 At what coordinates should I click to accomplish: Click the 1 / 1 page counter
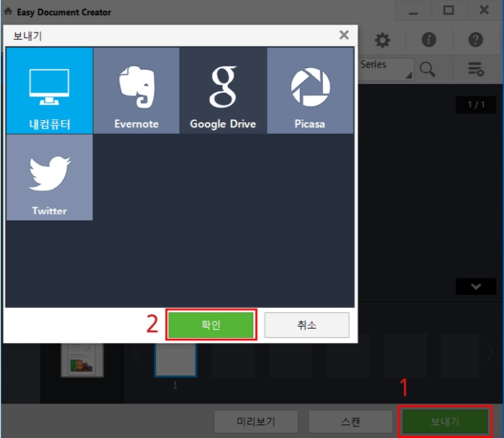(476, 104)
